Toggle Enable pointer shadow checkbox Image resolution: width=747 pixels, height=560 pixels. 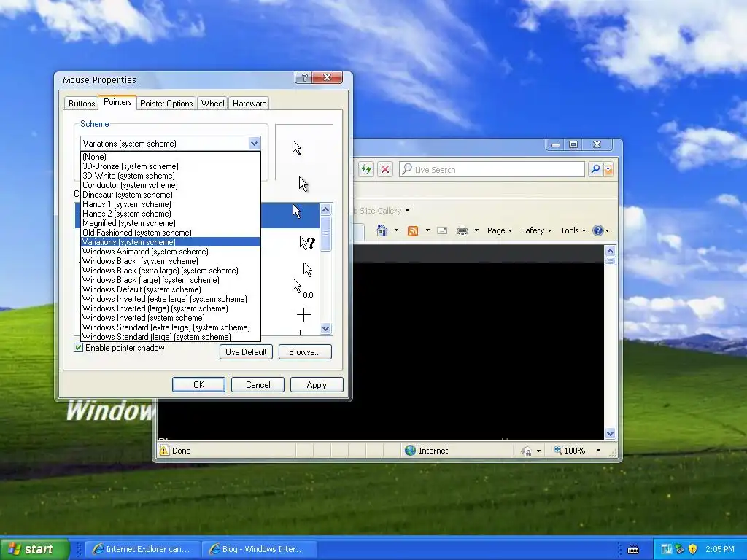pos(79,348)
